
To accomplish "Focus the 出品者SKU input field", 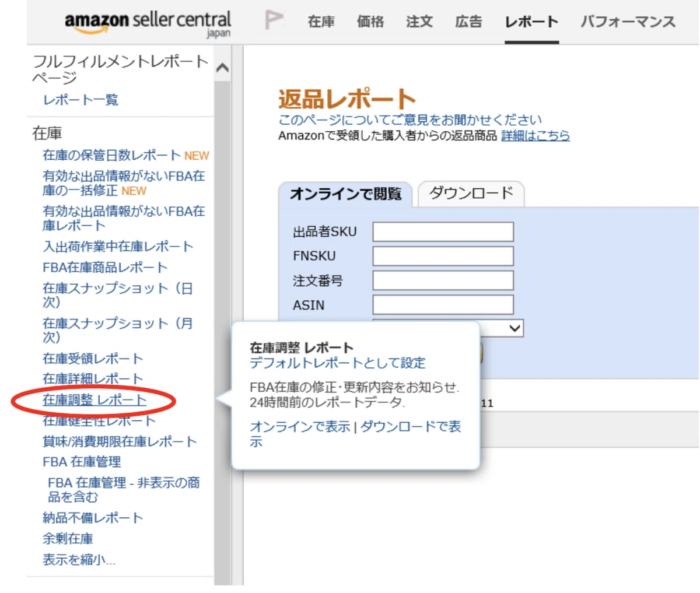I will [443, 231].
